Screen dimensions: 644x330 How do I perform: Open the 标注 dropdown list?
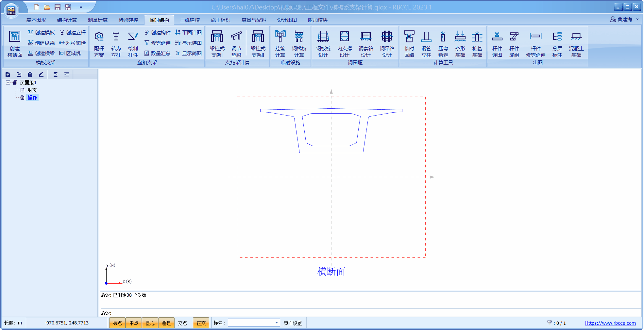(x=277, y=323)
